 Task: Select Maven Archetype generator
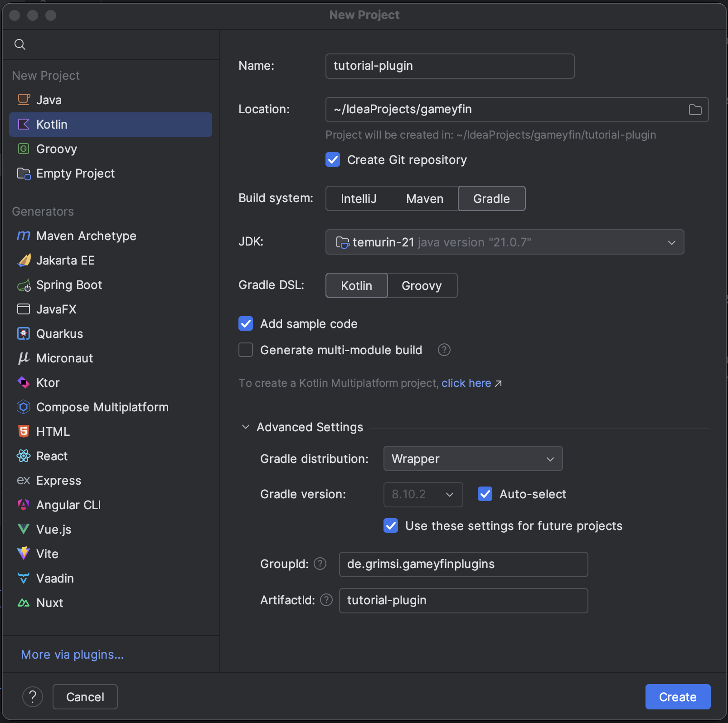click(x=111, y=236)
